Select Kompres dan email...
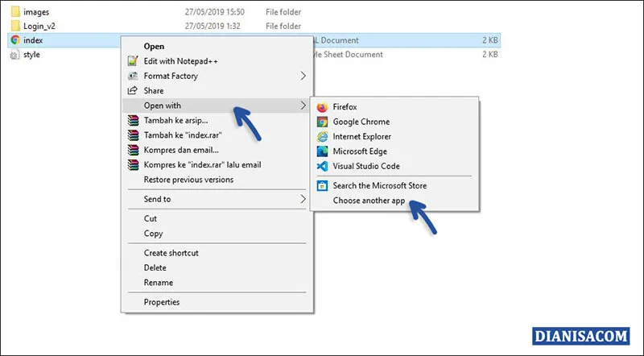Image resolution: width=644 pixels, height=356 pixels. pyautogui.click(x=217, y=150)
